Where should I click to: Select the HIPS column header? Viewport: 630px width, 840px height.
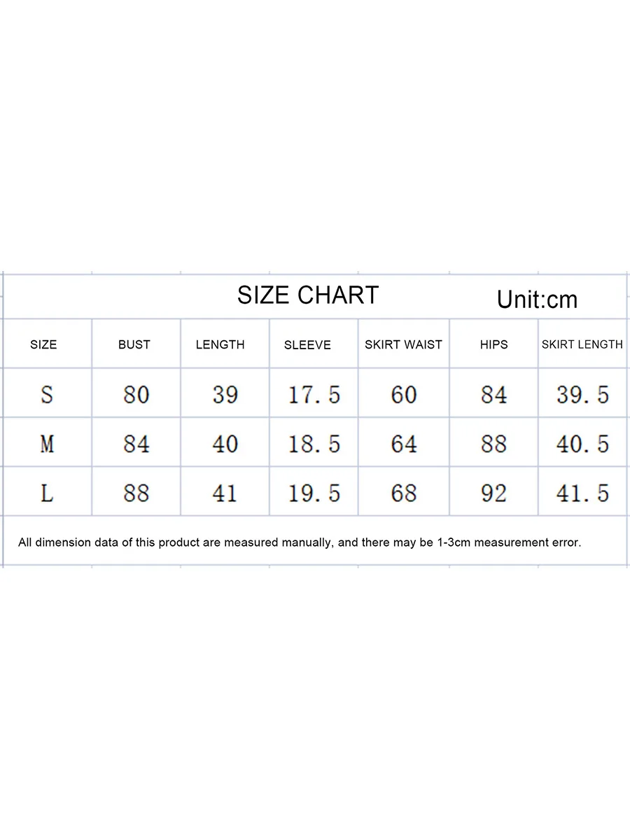pyautogui.click(x=493, y=344)
